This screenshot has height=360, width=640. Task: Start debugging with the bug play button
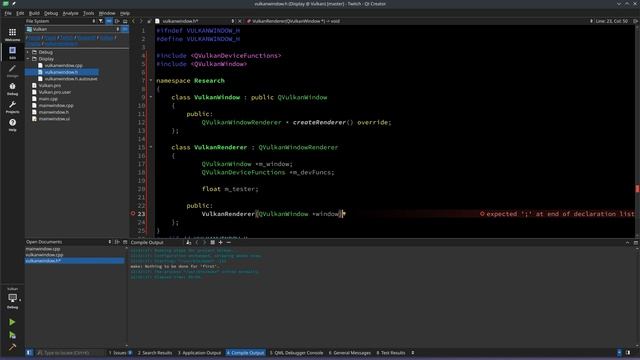(12, 335)
